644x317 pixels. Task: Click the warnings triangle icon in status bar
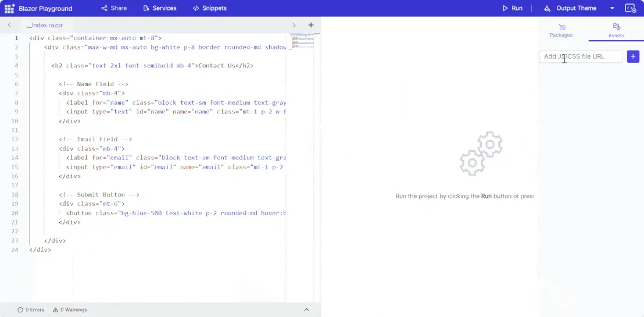point(55,309)
